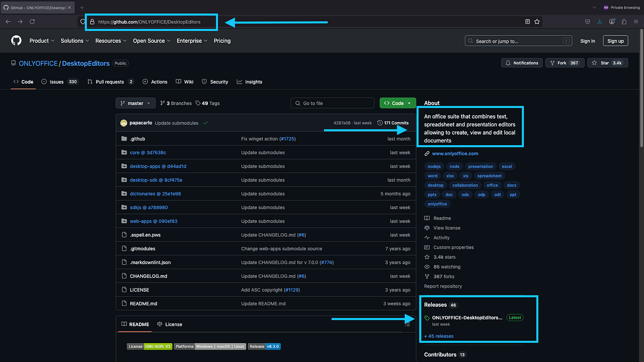
Task: Open the + 45 releases link
Action: 439,336
